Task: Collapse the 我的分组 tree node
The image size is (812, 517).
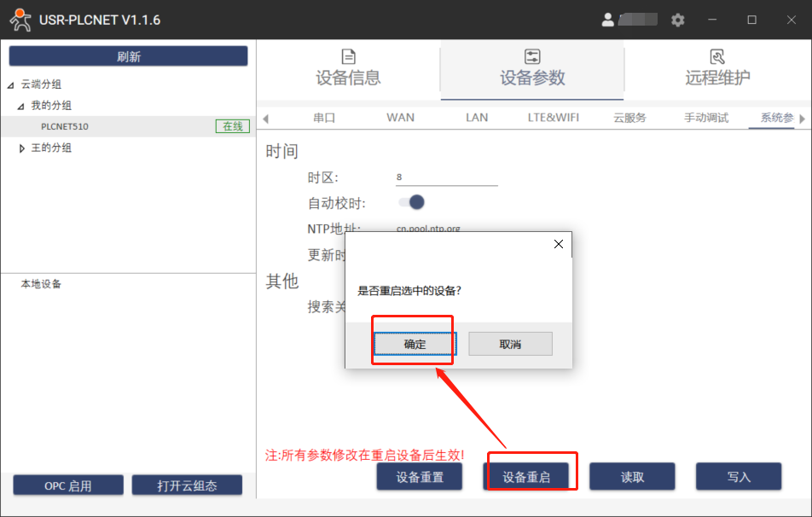Action: (21, 106)
